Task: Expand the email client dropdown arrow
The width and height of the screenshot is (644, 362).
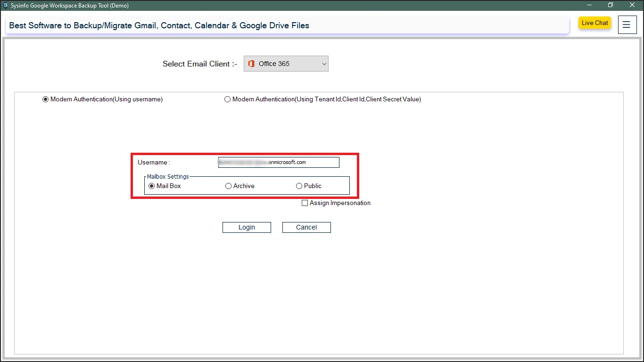Action: (324, 64)
